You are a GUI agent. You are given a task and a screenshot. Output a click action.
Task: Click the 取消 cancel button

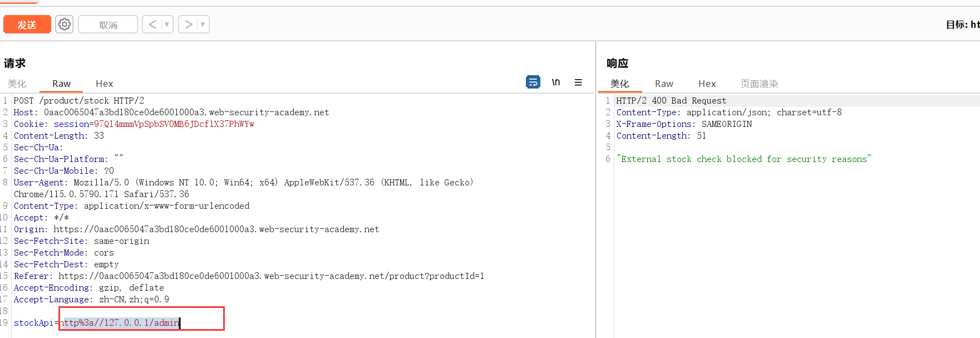coord(108,25)
